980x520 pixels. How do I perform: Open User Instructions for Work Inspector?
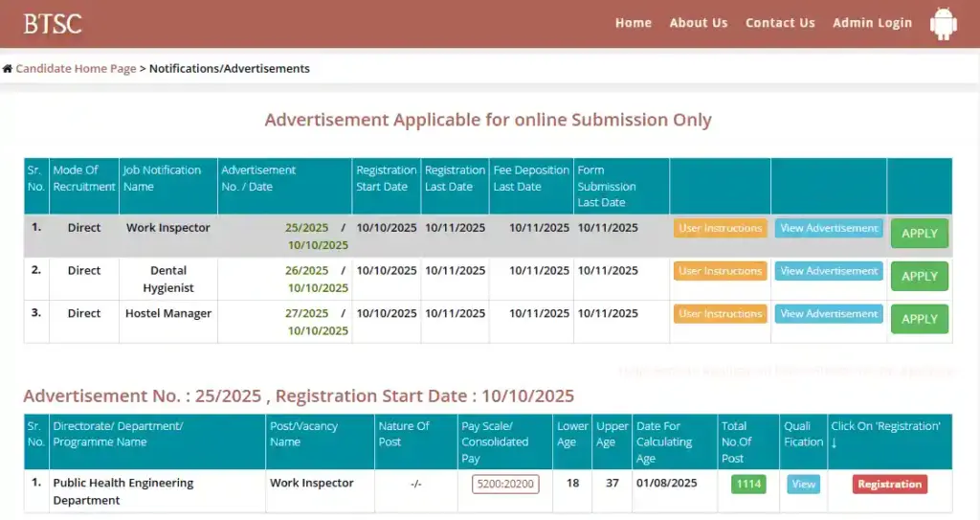[x=720, y=229]
